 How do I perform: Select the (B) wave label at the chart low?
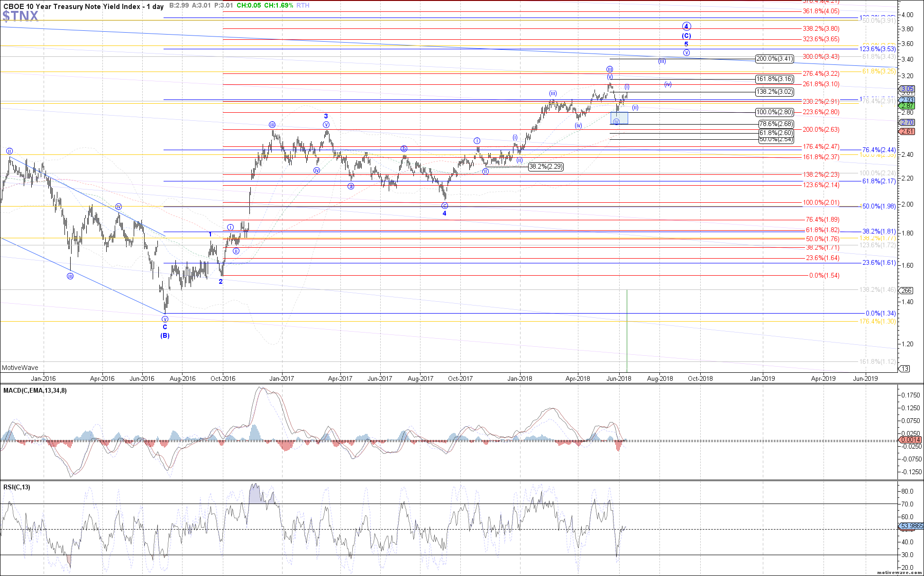(165, 335)
